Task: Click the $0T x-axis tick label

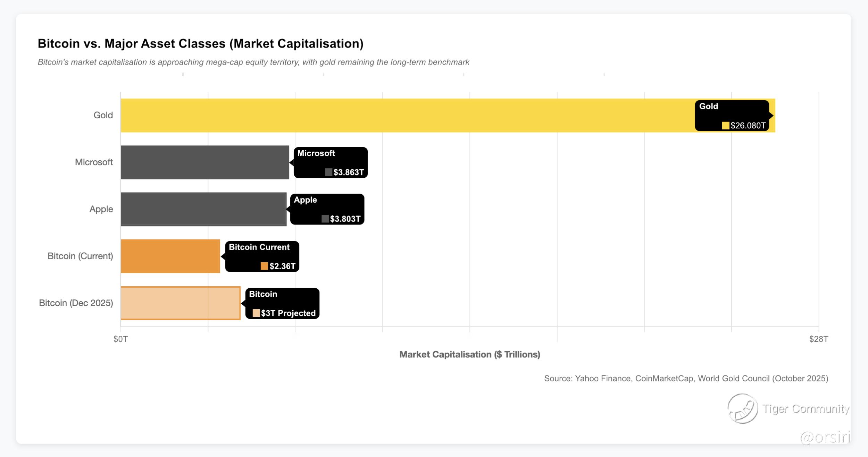Action: coord(120,339)
